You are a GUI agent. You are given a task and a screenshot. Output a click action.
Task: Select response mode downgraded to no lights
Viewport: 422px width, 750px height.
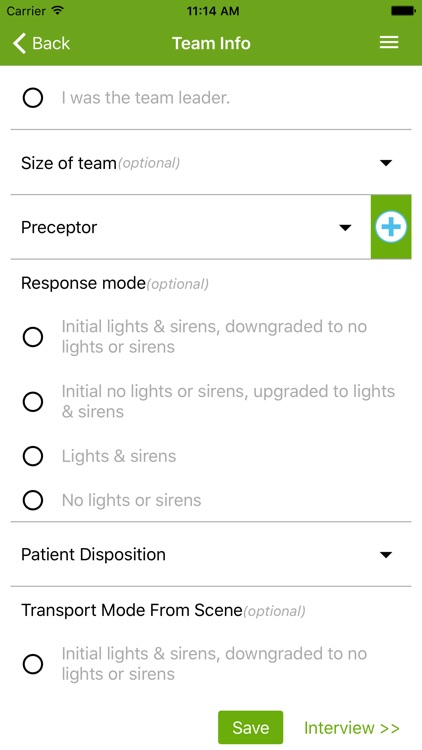(33, 337)
